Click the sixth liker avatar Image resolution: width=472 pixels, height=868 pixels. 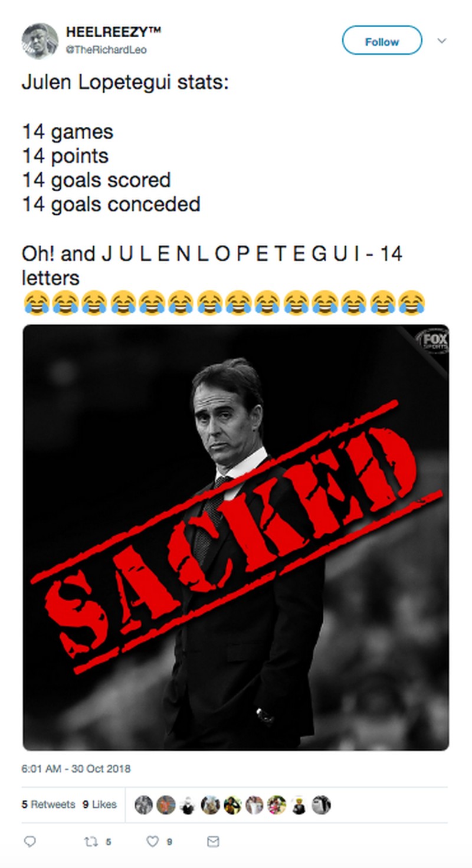255,805
